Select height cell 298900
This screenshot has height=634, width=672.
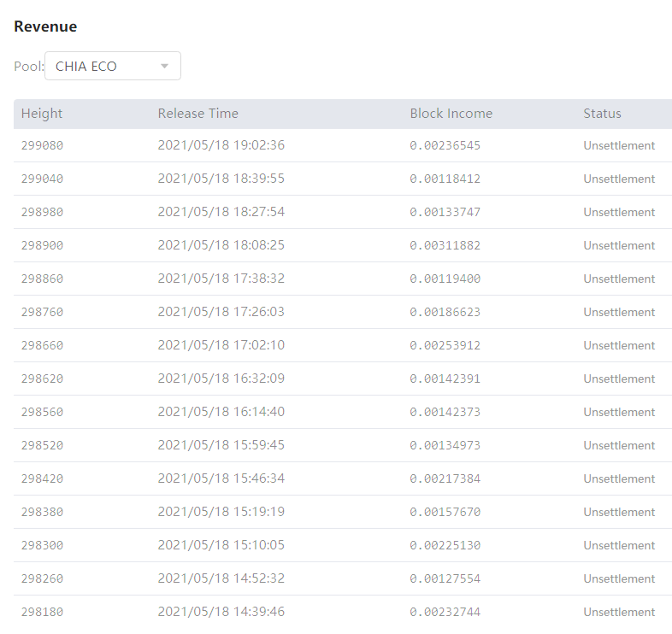(x=43, y=245)
